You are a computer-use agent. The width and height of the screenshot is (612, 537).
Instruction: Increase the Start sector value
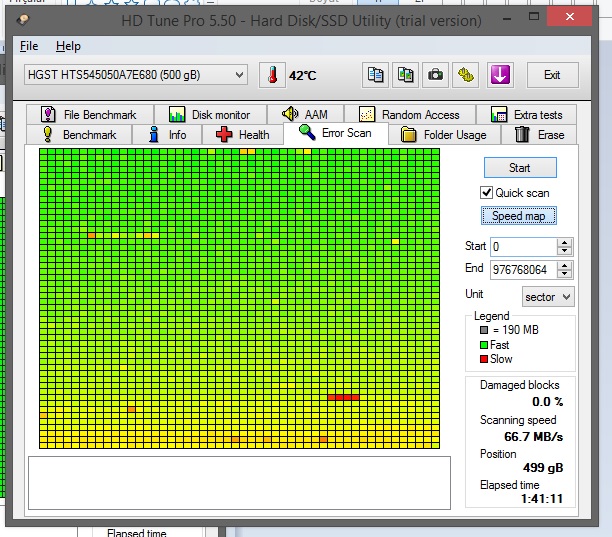point(564,243)
